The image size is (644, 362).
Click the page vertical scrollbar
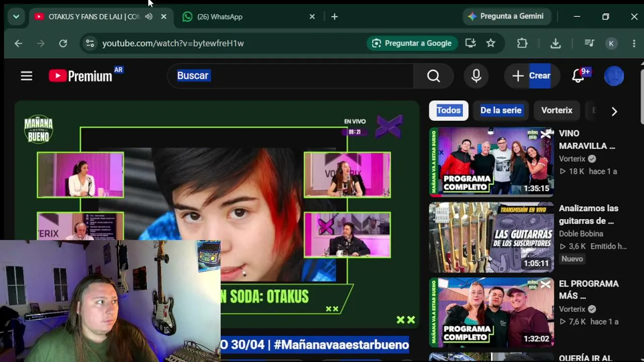[x=642, y=96]
